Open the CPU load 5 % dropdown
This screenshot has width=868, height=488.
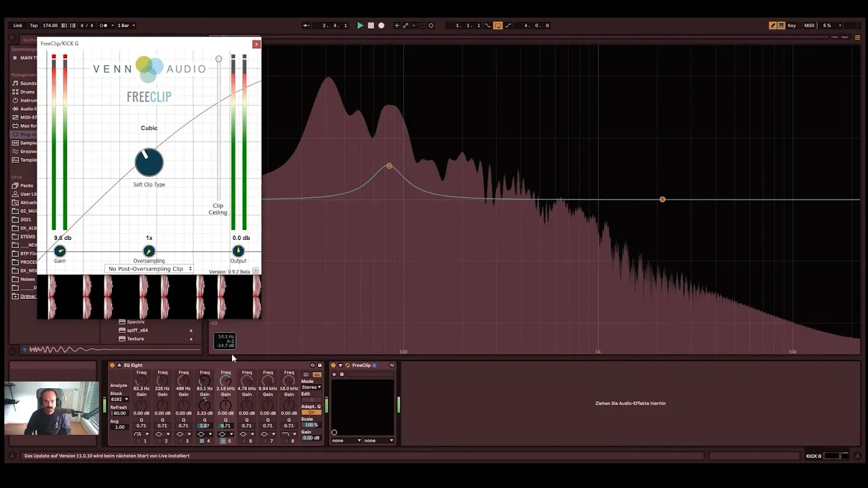831,26
